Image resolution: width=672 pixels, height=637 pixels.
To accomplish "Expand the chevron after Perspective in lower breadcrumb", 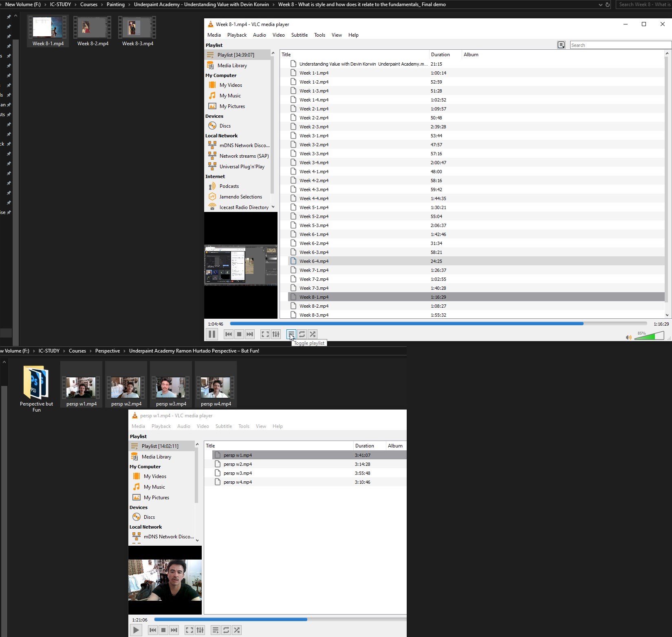I will pos(124,351).
